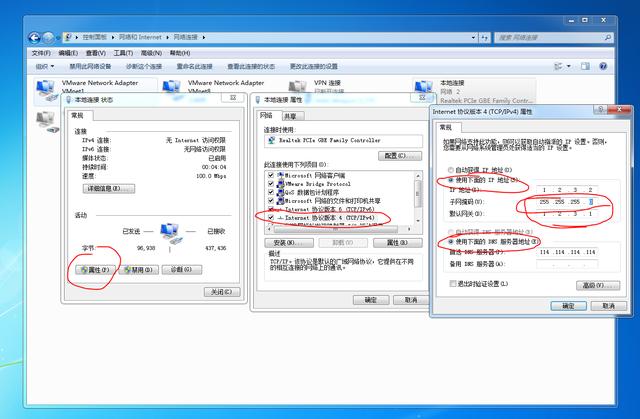The width and height of the screenshot is (640, 419).
Task: Toggle Microsoft 网络的文件和打印机共享 checkbox
Action: click(x=271, y=201)
